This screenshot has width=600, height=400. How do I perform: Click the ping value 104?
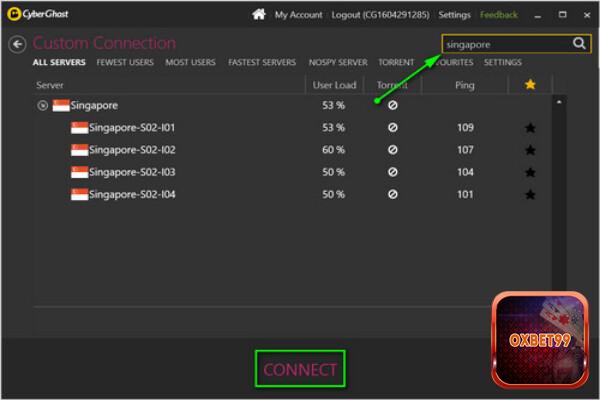[465, 172]
